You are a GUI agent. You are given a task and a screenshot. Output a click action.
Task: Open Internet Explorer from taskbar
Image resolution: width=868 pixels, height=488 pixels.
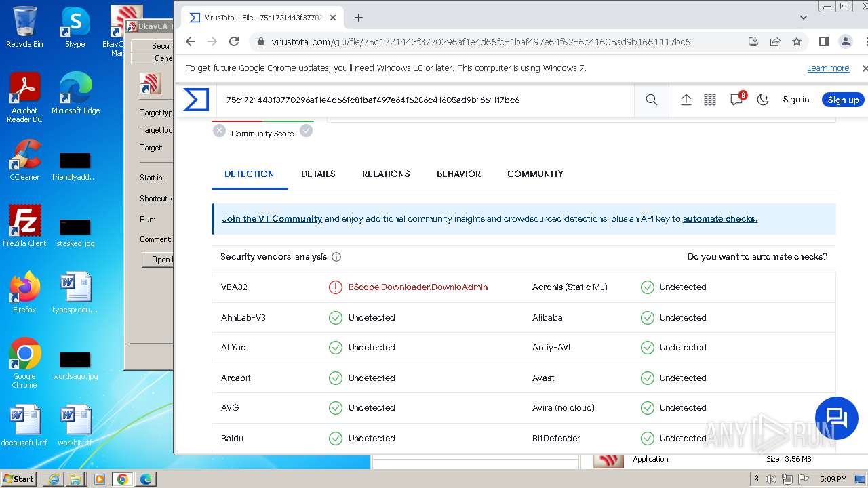pos(54,479)
